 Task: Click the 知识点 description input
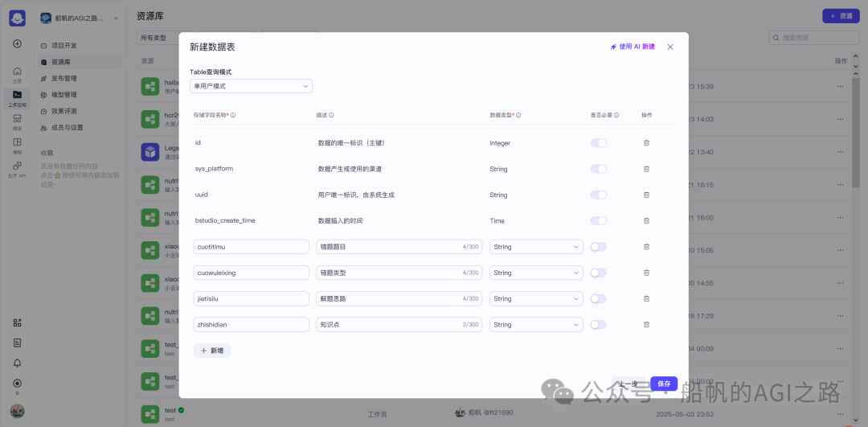click(399, 325)
